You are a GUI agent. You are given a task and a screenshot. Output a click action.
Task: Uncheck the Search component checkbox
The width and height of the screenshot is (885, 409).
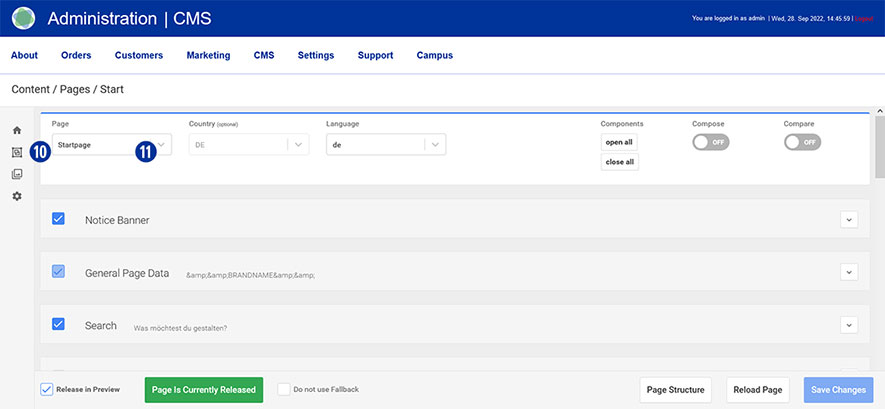(x=58, y=324)
